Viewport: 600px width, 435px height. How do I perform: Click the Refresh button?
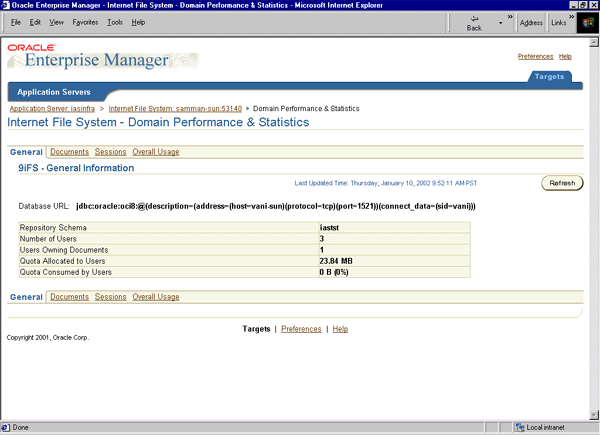[562, 183]
